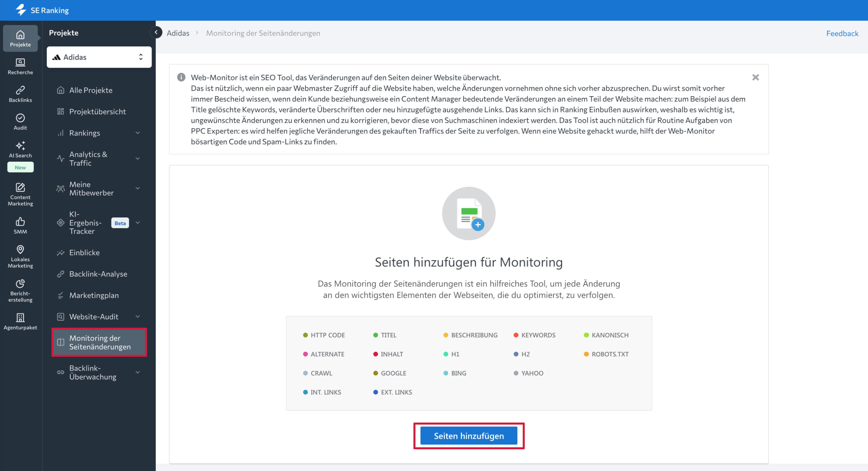Click the BESCHREIBUNG legend label
This screenshot has height=471, width=868.
tap(474, 335)
